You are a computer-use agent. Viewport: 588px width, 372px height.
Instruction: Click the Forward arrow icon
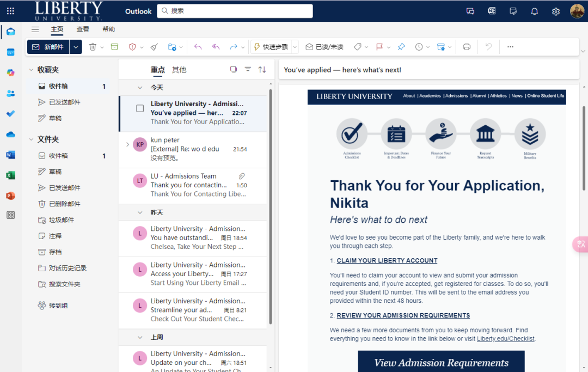point(233,47)
